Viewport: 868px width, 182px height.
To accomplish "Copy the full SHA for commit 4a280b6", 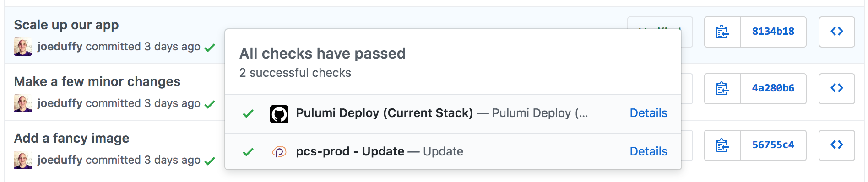I will click(x=722, y=89).
